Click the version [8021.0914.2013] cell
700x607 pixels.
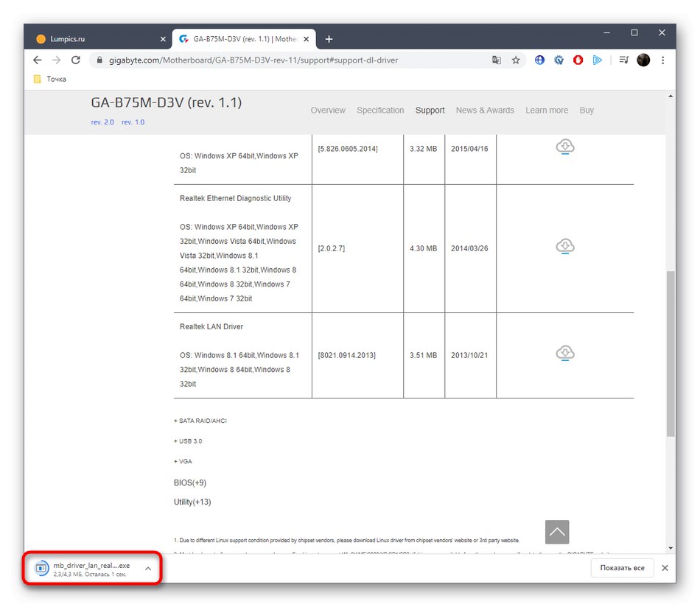tap(346, 355)
